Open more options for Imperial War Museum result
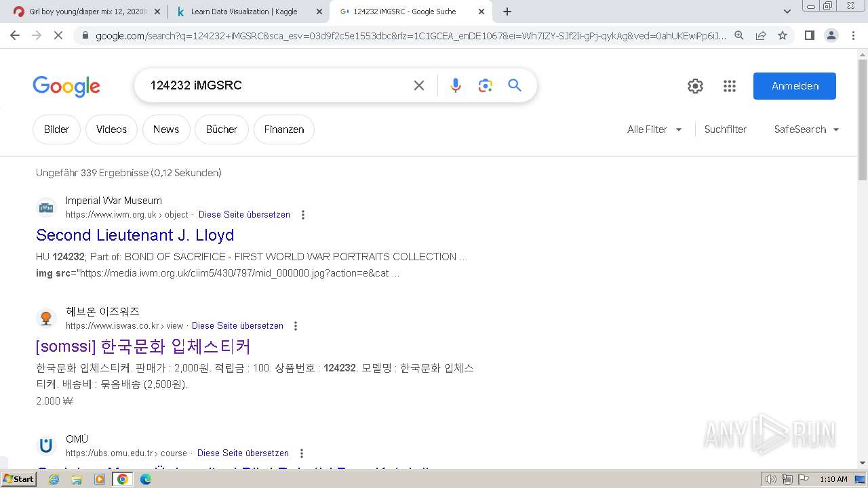Screen dimensions: 868x488 [x=303, y=215]
